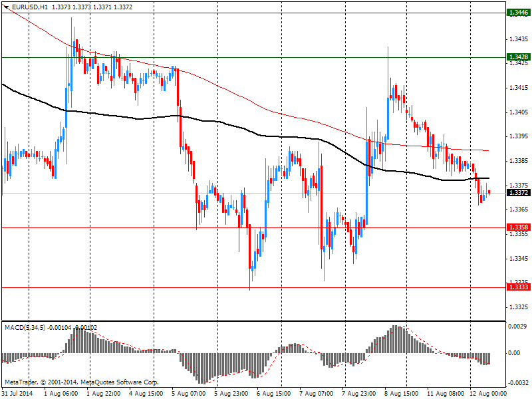Screen dimensions: 532x399
Task: Click the green 1.3446 price level label
Action: 519,13
